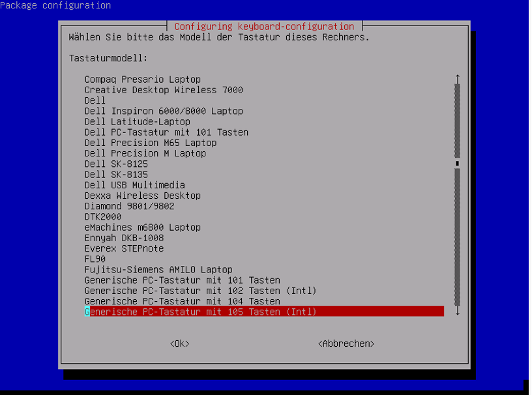Viewport: 532px width, 395px height.
Task: Select Ennyah DKB-1008
Action: pyautogui.click(x=124, y=238)
